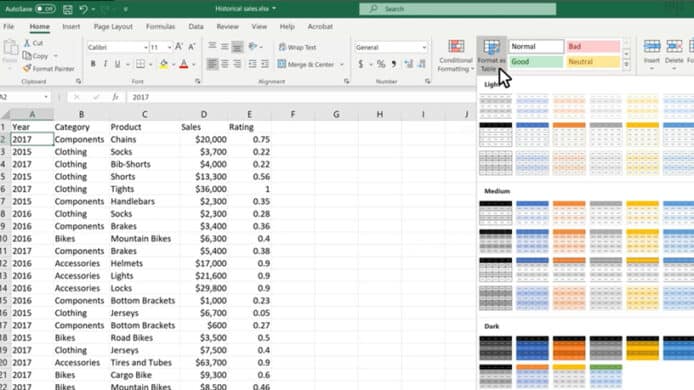Click the Merge & Center button
This screenshot has width=694, height=390.
306,64
